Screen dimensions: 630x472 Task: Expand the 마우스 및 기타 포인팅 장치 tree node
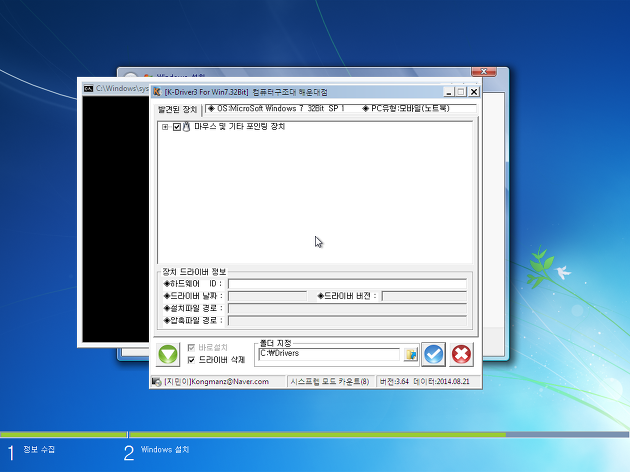click(x=165, y=127)
